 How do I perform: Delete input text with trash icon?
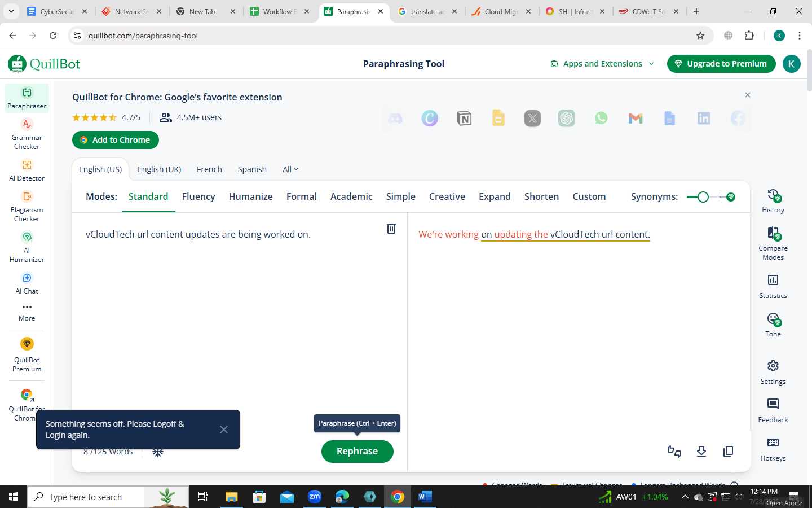click(x=391, y=229)
